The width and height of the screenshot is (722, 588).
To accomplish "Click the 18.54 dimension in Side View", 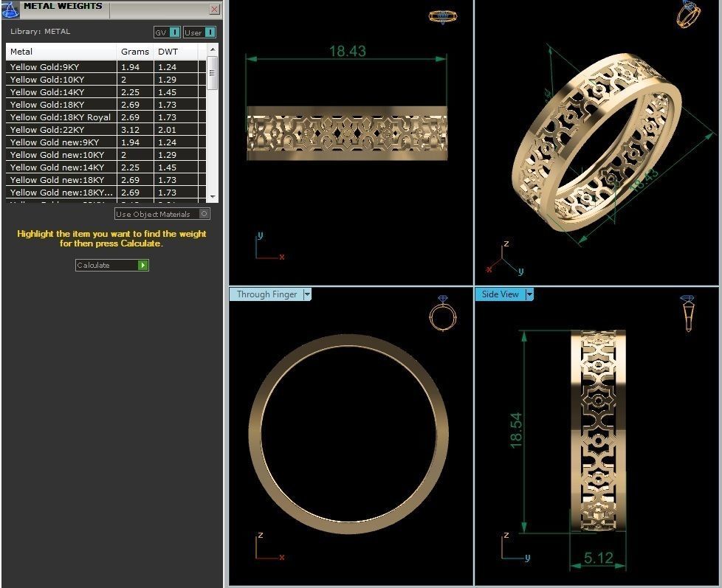I will coord(516,430).
